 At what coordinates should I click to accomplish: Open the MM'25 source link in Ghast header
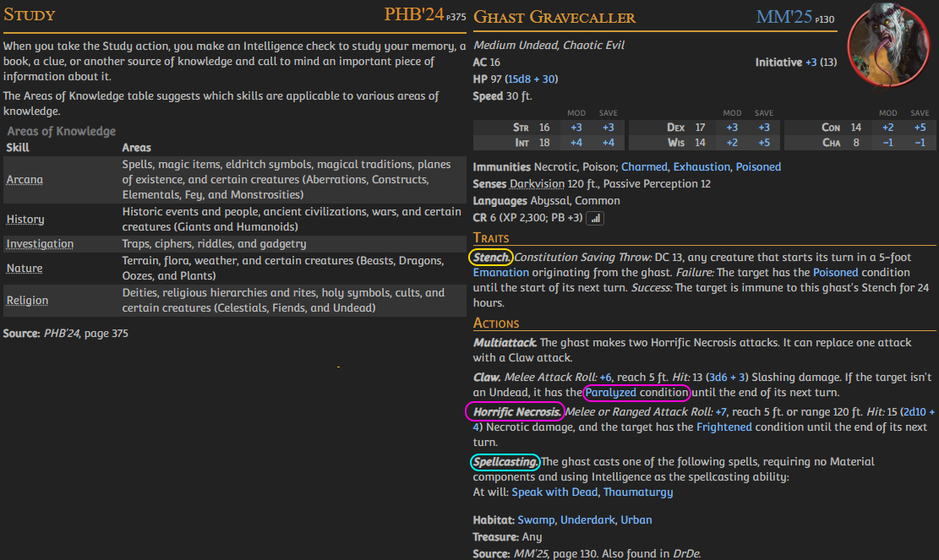tap(783, 17)
